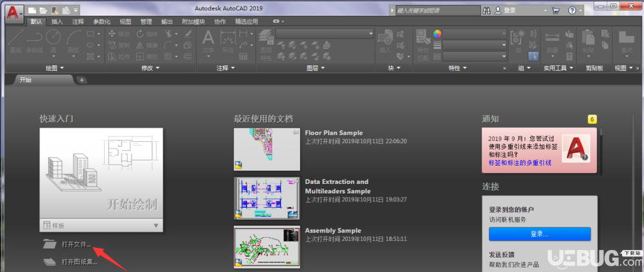Click the Table icon in annotation panel
Image resolution: width=644 pixels, height=272 pixels.
click(x=243, y=57)
